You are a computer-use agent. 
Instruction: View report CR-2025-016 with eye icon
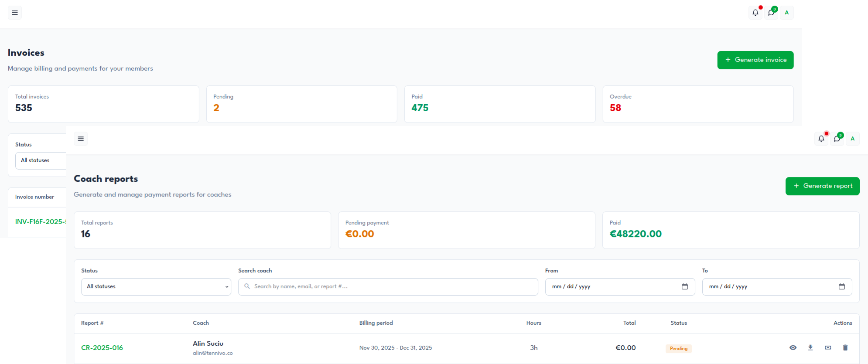click(793, 347)
